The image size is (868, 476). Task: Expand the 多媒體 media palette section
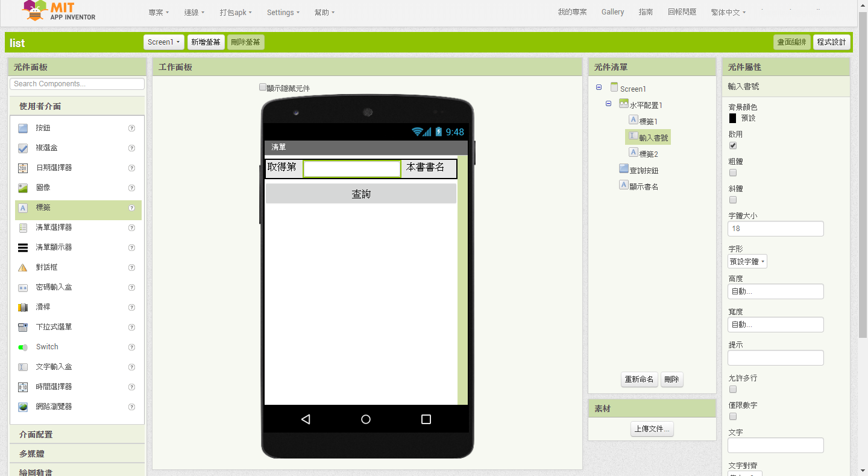(x=77, y=454)
